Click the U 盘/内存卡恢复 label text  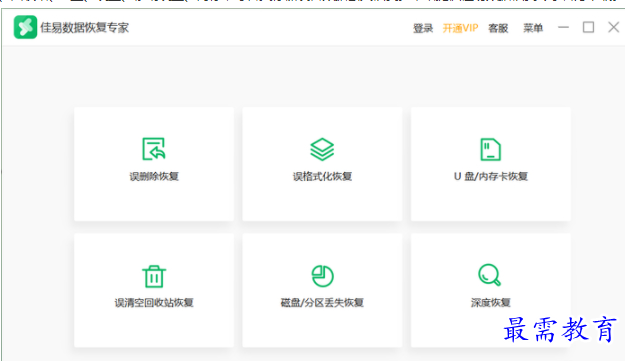(491, 176)
